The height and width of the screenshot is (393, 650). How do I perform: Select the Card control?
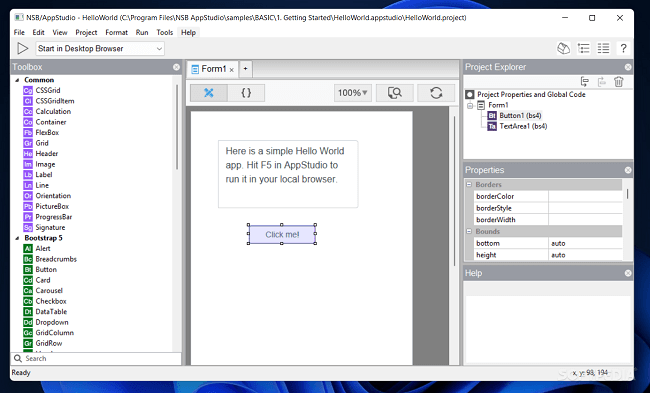(37, 280)
